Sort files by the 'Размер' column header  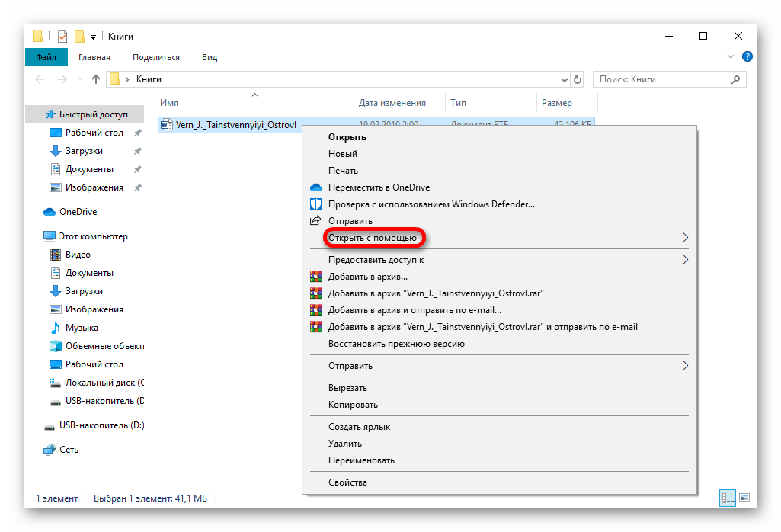(x=557, y=103)
